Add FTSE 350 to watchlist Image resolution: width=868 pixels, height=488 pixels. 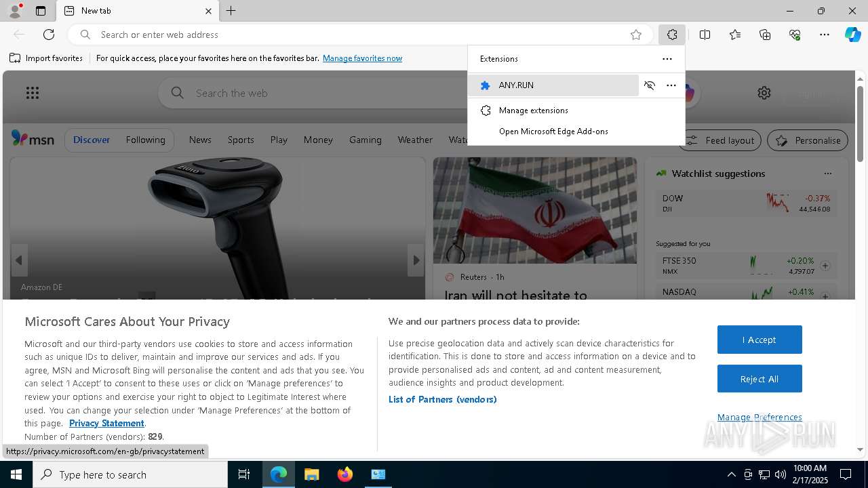point(825,266)
